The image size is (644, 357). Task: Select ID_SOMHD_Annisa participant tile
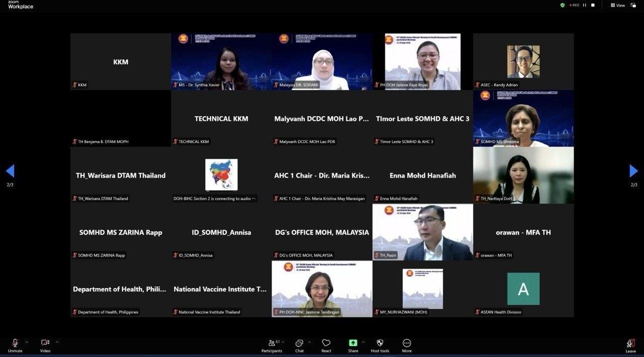pos(221,232)
